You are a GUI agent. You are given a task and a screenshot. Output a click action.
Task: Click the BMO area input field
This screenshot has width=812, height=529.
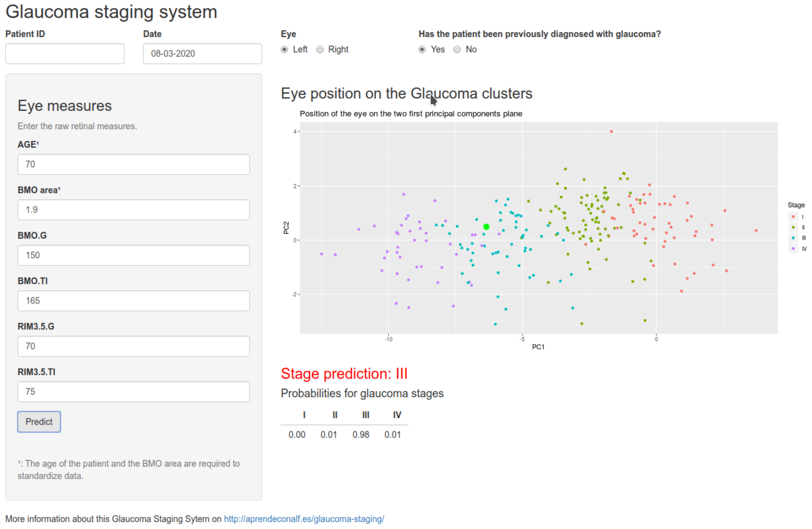(133, 210)
